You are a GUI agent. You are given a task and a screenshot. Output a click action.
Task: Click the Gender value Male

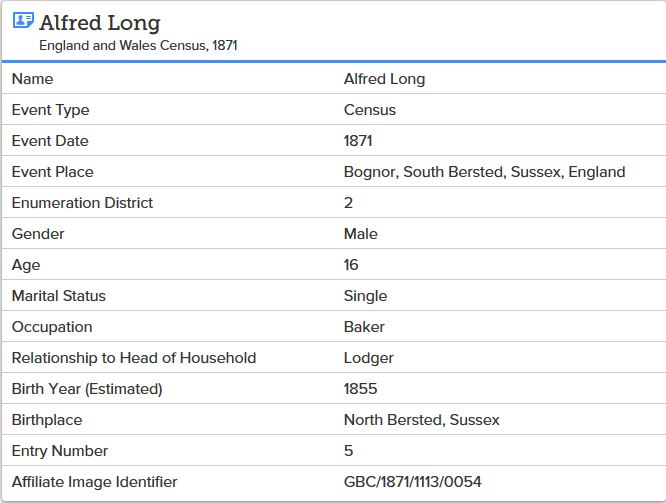pyautogui.click(x=361, y=234)
